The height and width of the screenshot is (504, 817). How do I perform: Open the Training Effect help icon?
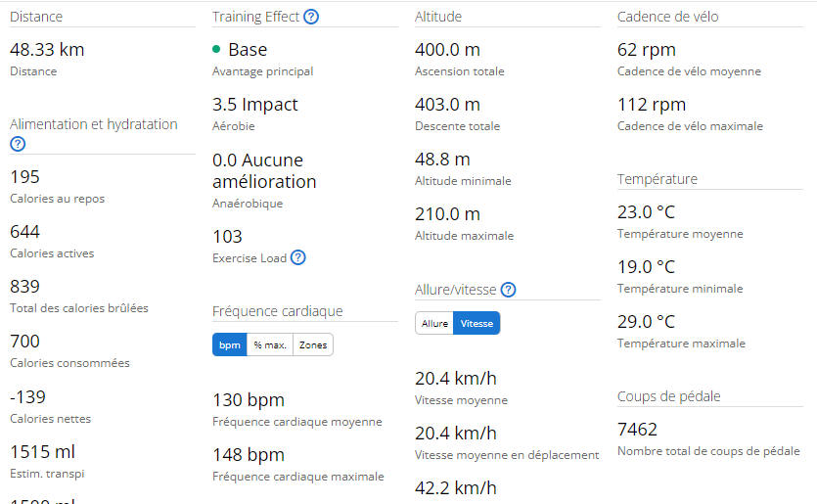pos(311,17)
